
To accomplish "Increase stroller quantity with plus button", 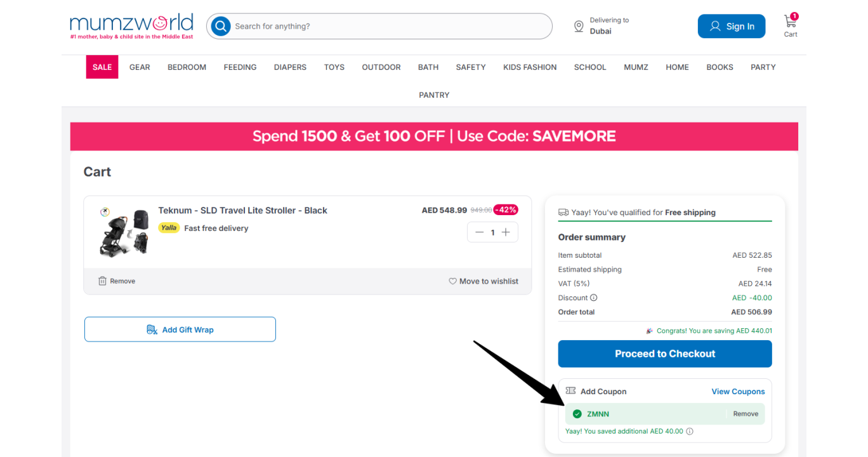I will point(506,232).
